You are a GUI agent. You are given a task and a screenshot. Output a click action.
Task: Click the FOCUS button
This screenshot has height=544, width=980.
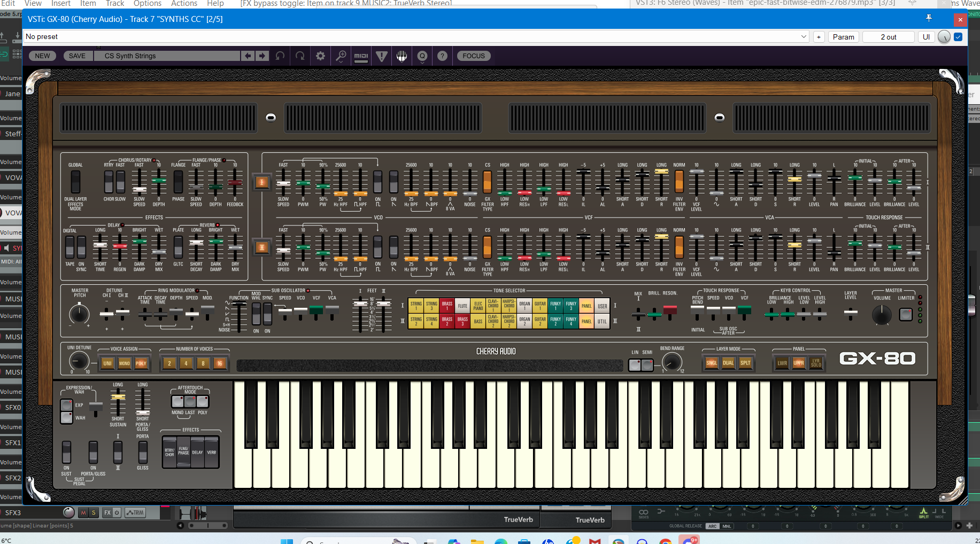(x=474, y=56)
